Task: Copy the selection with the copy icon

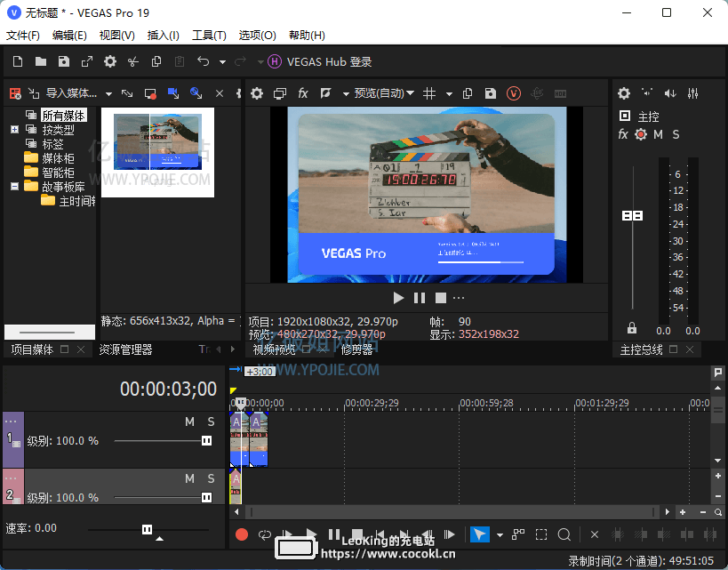Action: coord(156,61)
